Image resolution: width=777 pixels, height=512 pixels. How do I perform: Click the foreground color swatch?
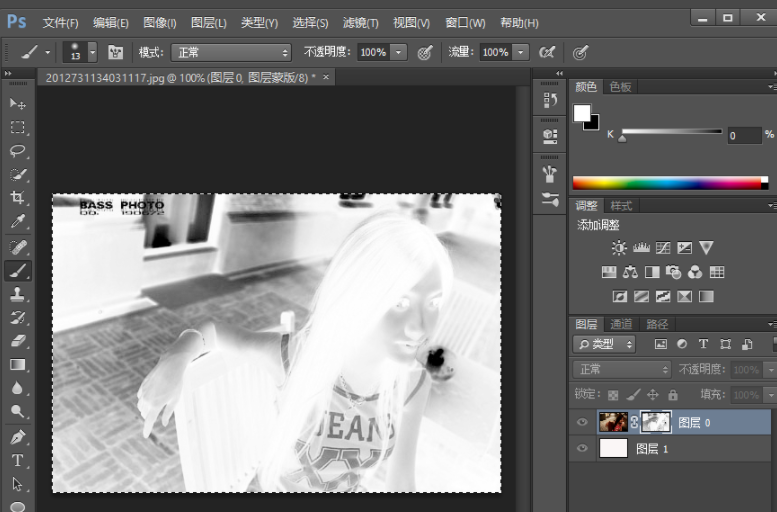(x=582, y=113)
